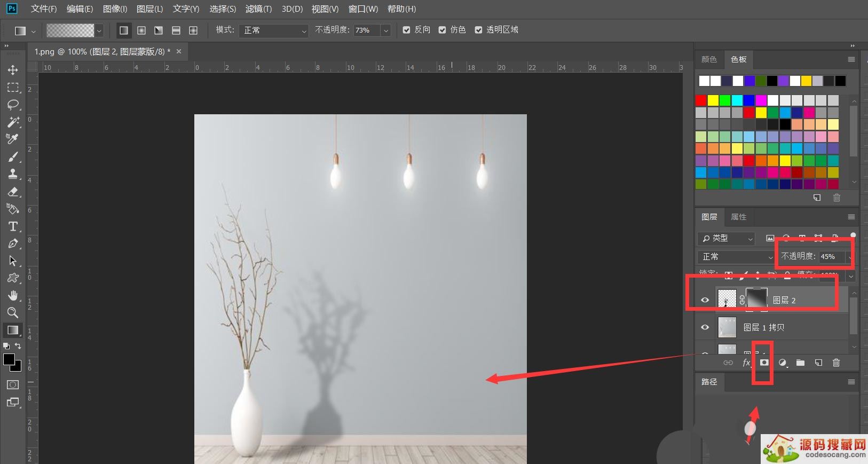This screenshot has width=868, height=464.
Task: Toggle the 仿色 checkbox
Action: [x=442, y=30]
